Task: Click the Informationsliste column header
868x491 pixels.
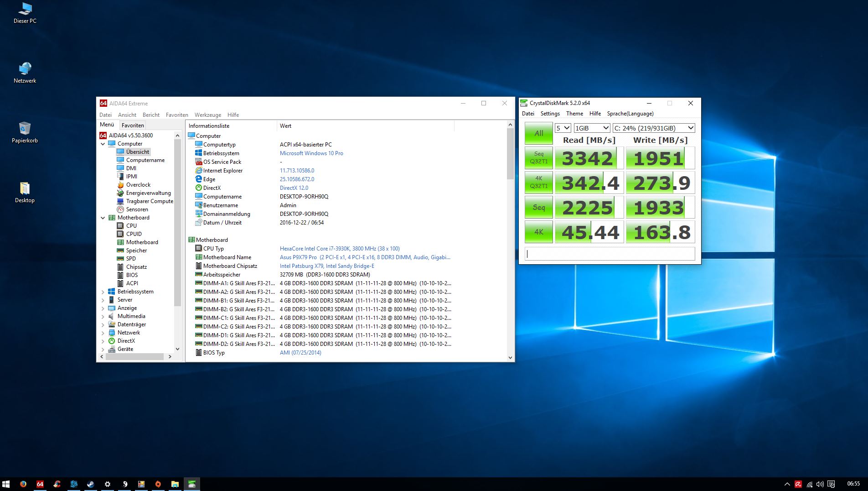Action: coord(231,126)
